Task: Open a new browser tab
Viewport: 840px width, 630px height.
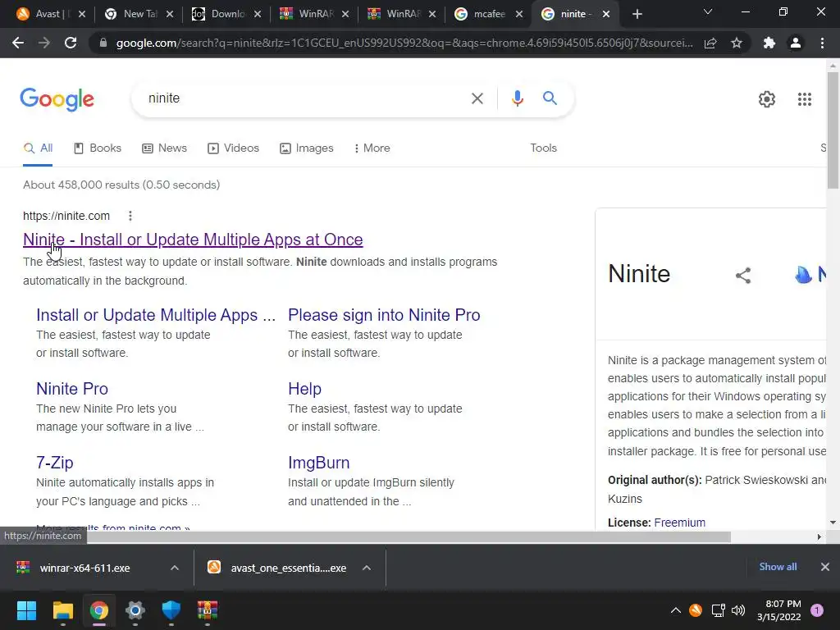Action: point(637,15)
